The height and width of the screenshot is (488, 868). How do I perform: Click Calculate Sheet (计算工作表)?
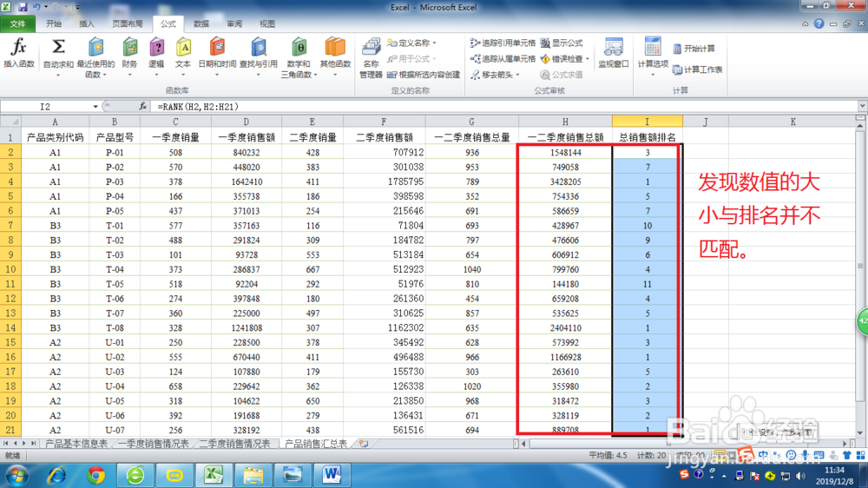click(x=698, y=69)
